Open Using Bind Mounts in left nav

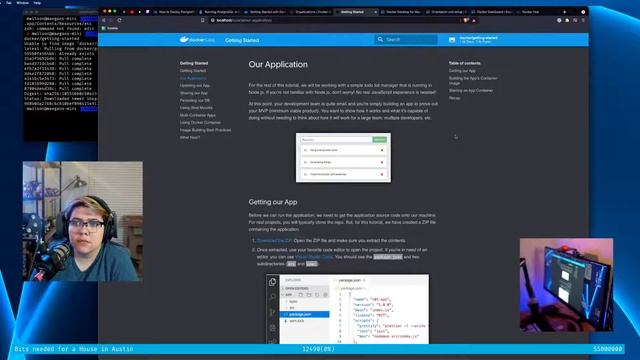196,108
